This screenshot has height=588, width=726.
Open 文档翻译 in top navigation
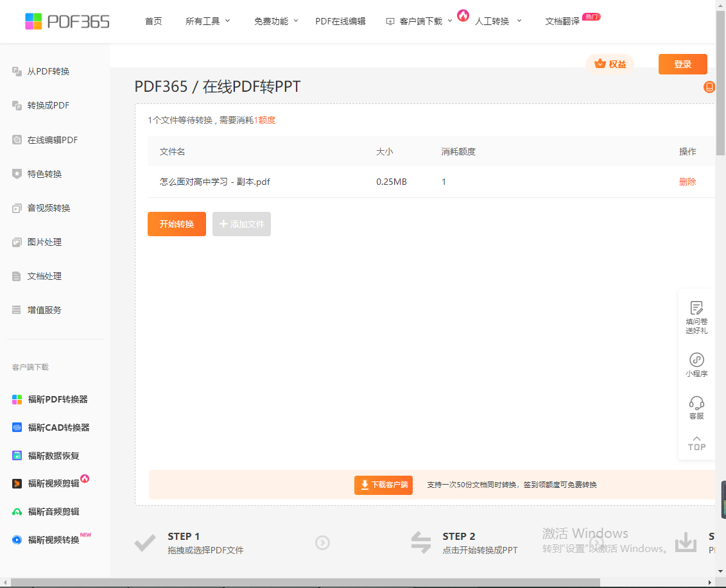pyautogui.click(x=562, y=21)
